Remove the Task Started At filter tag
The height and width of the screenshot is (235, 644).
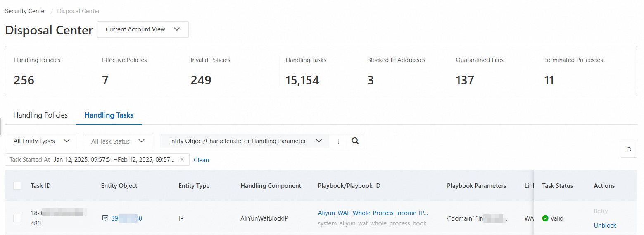(182, 160)
